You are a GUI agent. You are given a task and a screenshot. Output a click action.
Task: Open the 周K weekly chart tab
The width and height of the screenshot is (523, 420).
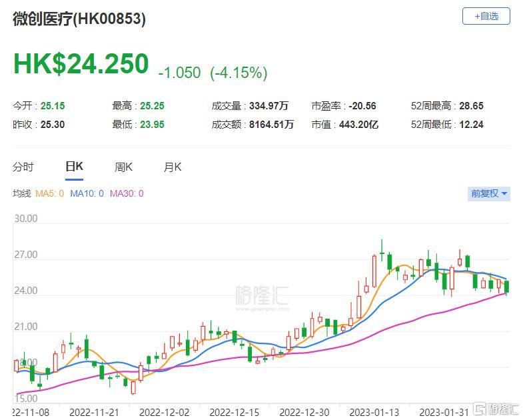click(x=123, y=167)
